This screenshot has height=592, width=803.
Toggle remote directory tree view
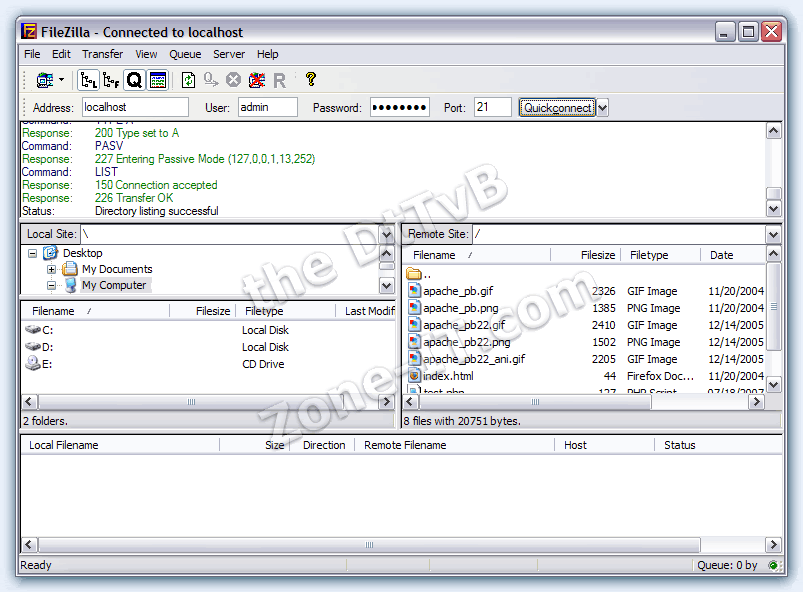coord(111,80)
